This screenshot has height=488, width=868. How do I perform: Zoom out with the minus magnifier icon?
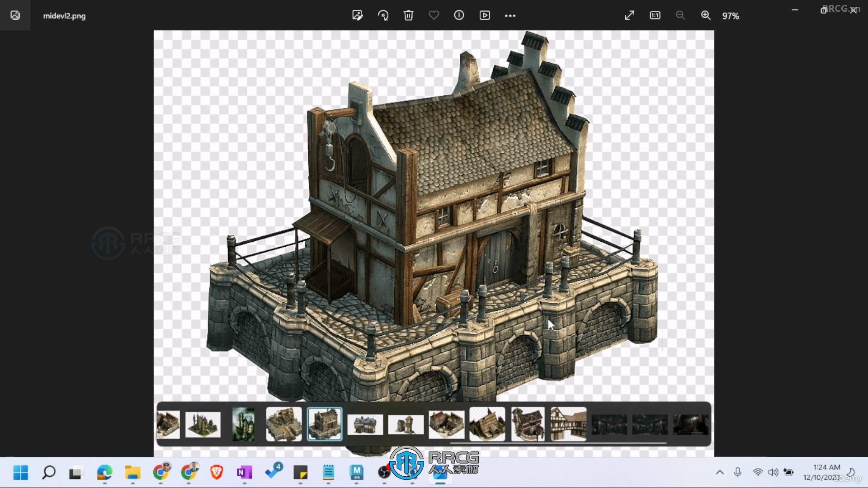click(680, 15)
